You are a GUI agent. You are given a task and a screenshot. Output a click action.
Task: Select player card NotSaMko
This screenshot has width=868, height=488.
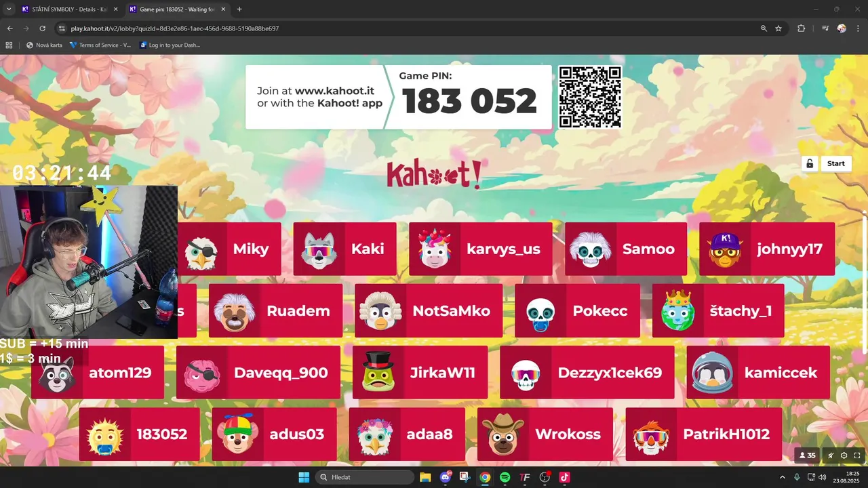point(429,310)
